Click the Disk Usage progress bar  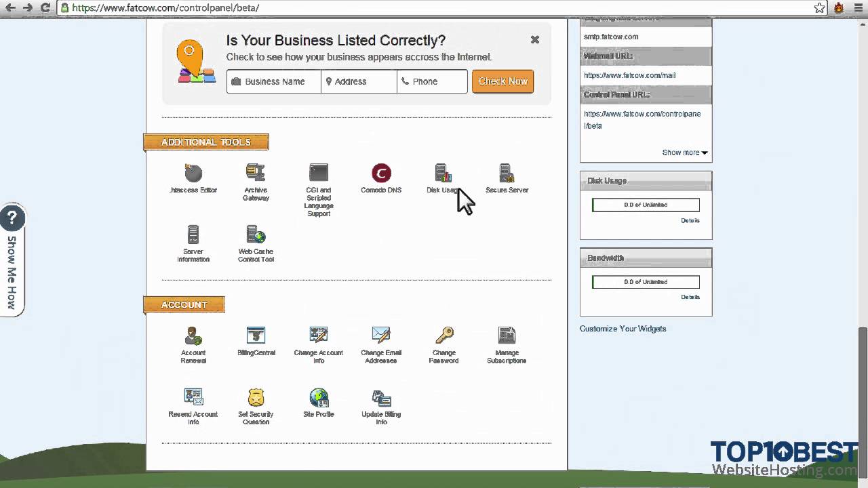pyautogui.click(x=646, y=205)
